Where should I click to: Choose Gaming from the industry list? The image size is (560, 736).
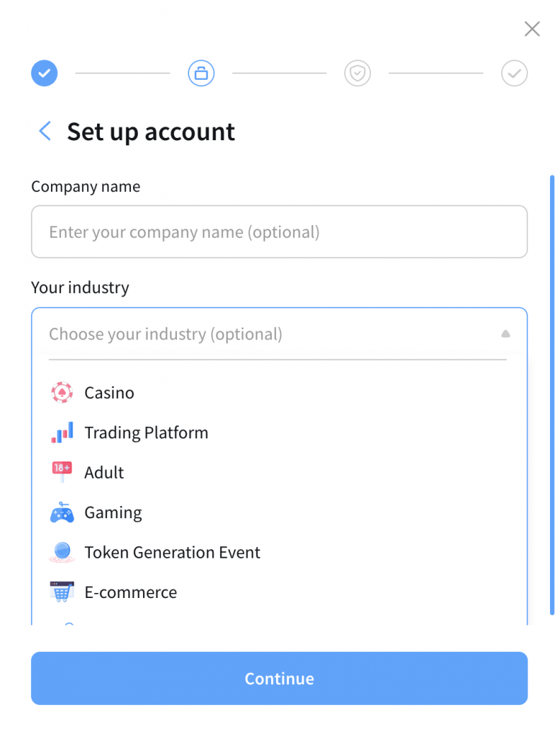click(113, 512)
